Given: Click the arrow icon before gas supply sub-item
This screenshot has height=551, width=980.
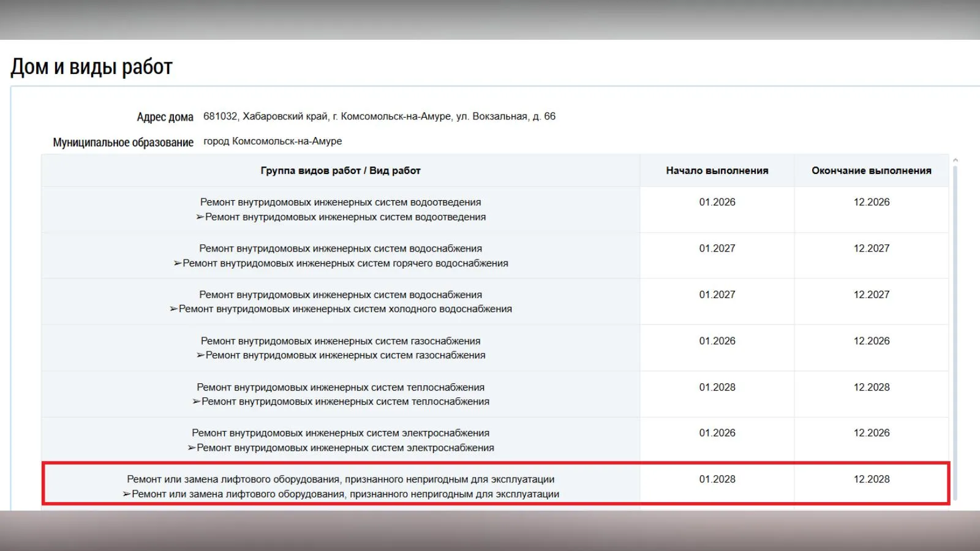Looking at the screenshot, I should click(200, 355).
